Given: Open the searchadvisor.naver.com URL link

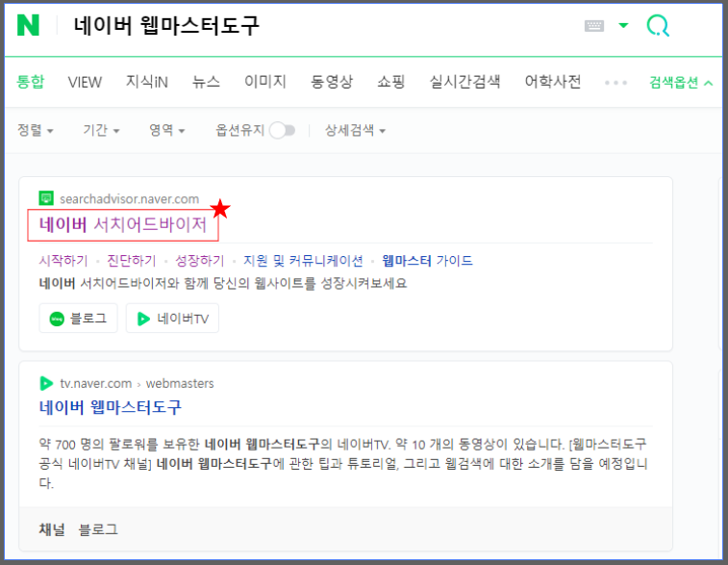Looking at the screenshot, I should [129, 199].
